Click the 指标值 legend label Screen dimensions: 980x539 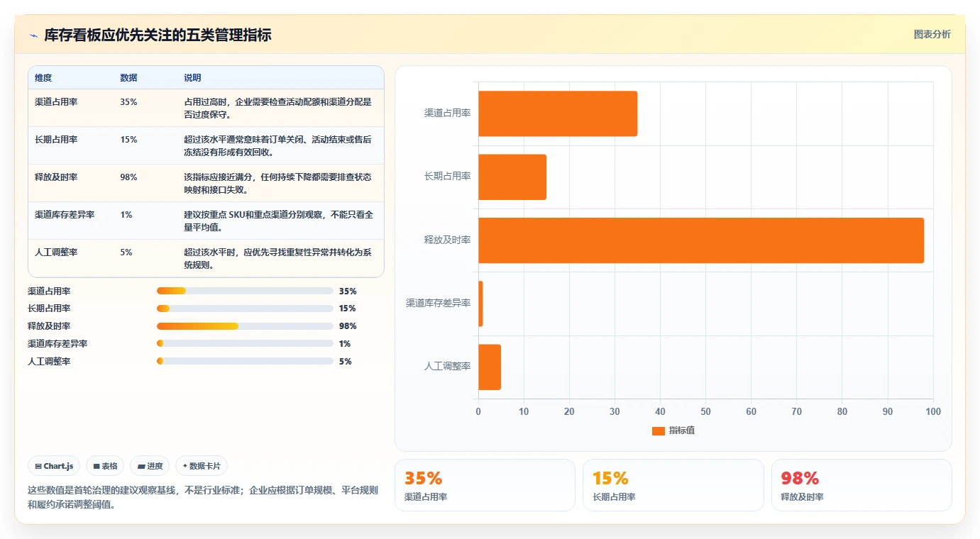pos(682,430)
